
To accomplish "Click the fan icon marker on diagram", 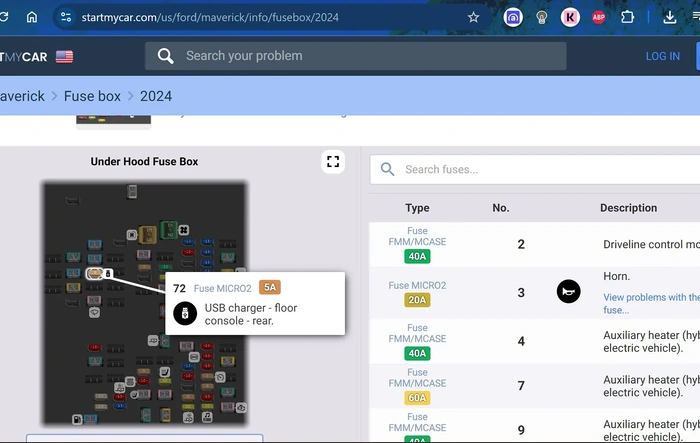I will pos(184,230).
